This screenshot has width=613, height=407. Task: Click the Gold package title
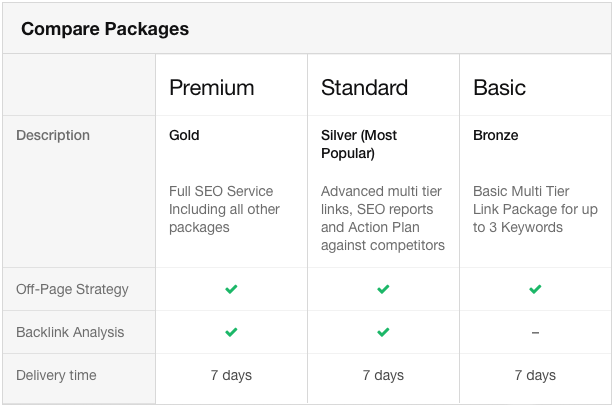184,135
